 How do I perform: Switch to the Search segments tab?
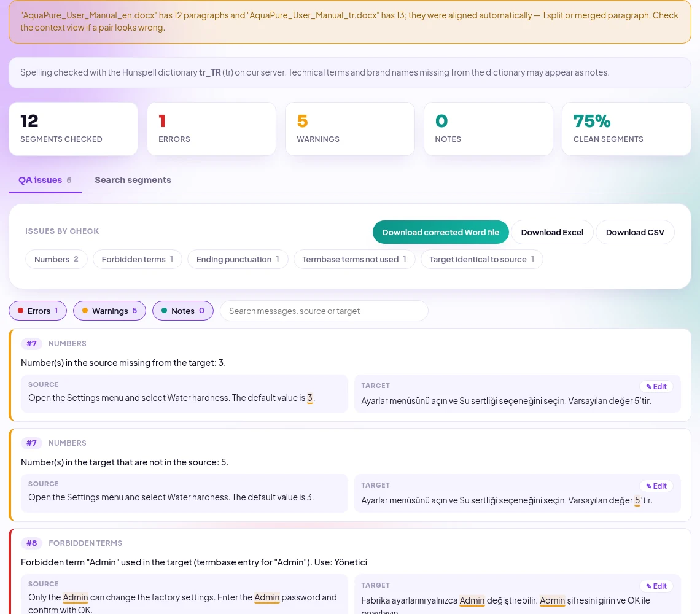[133, 180]
